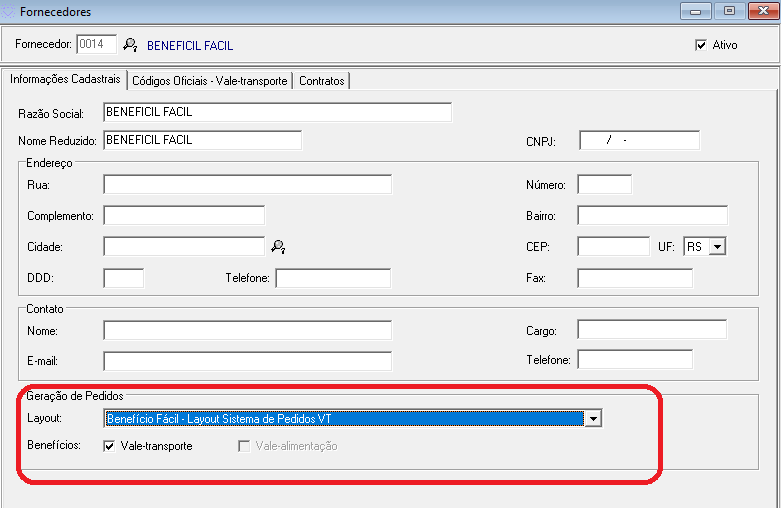The height and width of the screenshot is (508, 781).
Task: Focus the Rua address field
Action: 247,184
